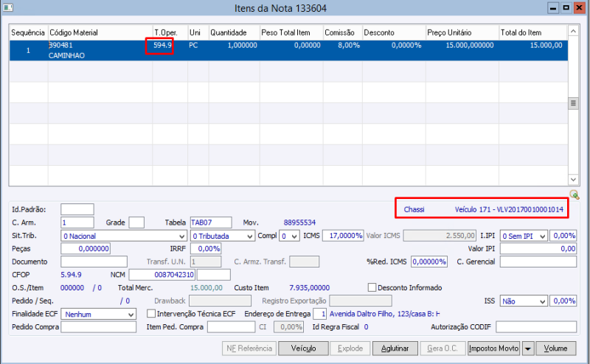The height and width of the screenshot is (364, 590).
Task: Open the Sit.Trib. 0 Nacional dropdown
Action: pos(181,236)
